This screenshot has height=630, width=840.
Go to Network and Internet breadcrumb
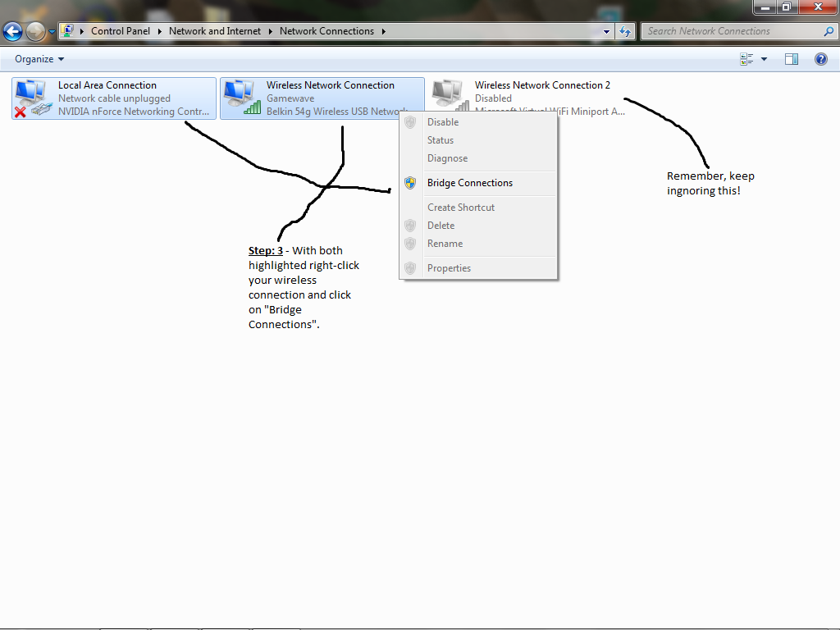pos(215,32)
